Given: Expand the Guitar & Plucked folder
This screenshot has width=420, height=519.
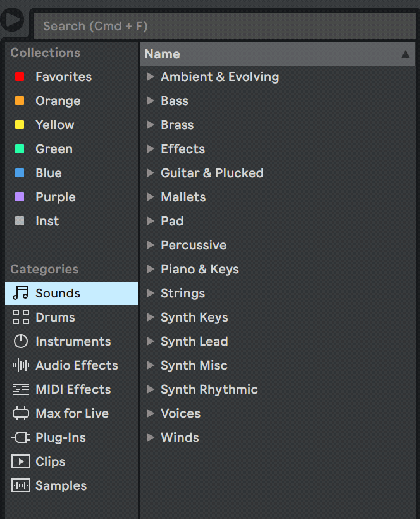Looking at the screenshot, I should pyautogui.click(x=151, y=173).
